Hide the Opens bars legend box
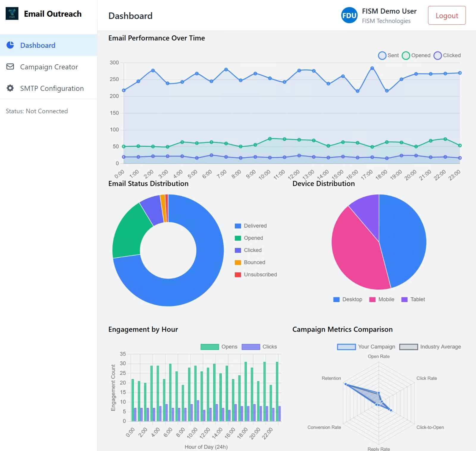476x451 pixels. tap(210, 347)
